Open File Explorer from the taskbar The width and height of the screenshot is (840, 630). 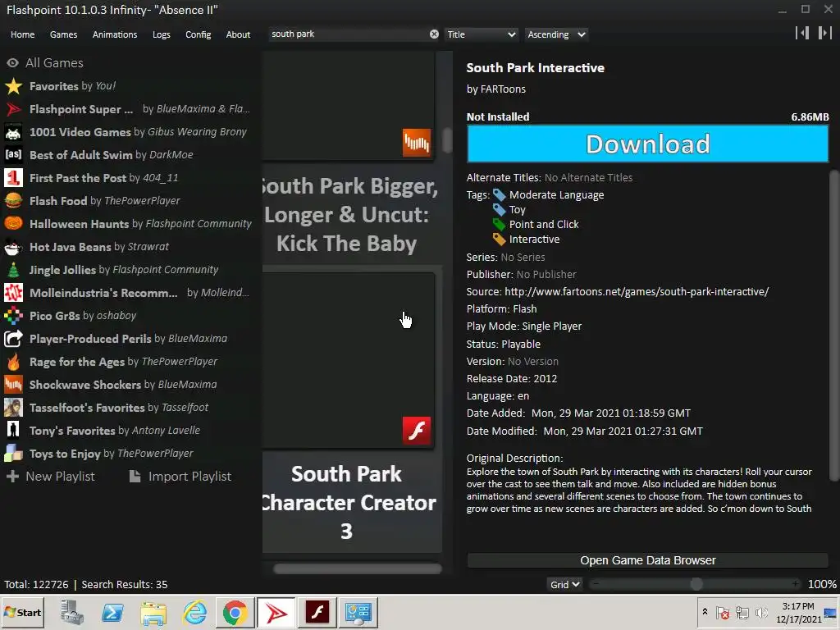[153, 612]
